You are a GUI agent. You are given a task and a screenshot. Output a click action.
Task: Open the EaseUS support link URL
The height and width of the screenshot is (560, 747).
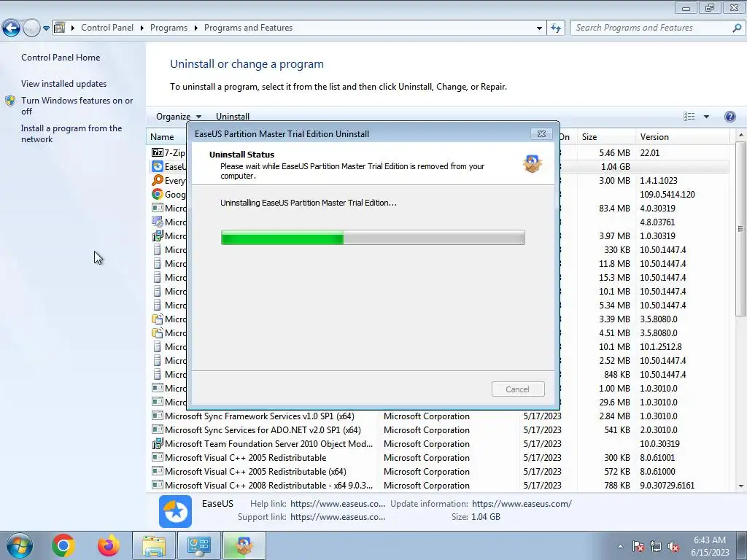click(x=337, y=517)
